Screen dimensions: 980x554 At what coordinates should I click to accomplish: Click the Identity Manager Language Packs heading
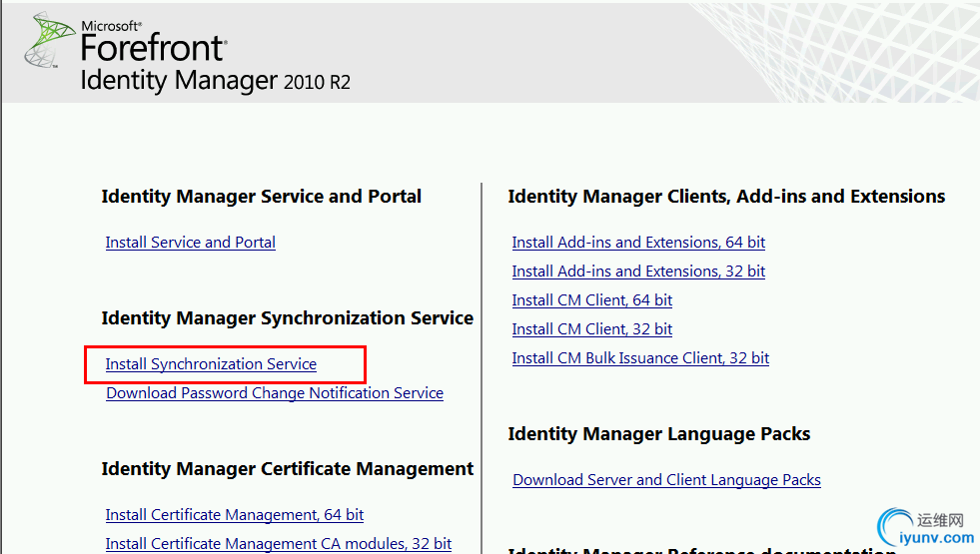[x=658, y=433]
